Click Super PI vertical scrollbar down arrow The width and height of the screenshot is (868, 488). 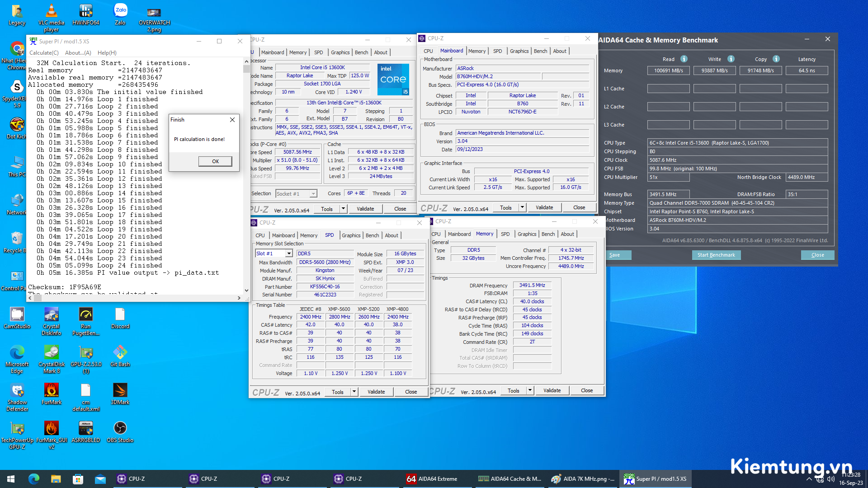246,291
